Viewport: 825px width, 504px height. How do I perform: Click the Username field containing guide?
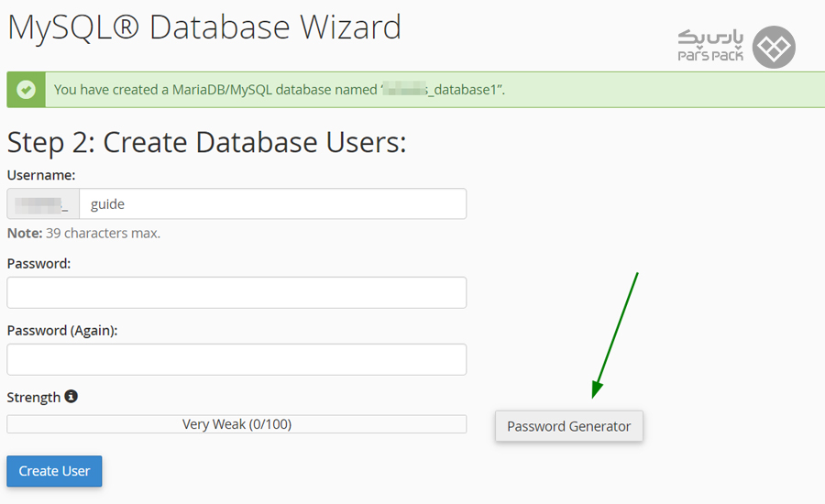pos(272,203)
